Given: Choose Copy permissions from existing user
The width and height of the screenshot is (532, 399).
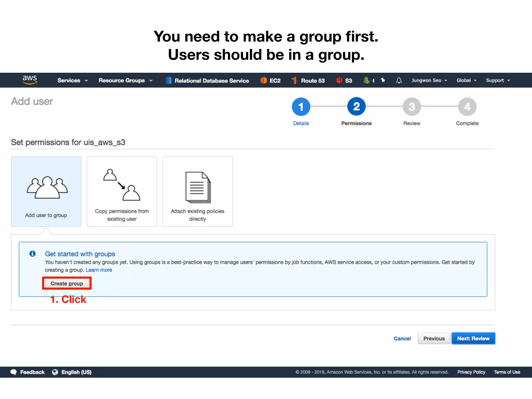Looking at the screenshot, I should pos(122,191).
